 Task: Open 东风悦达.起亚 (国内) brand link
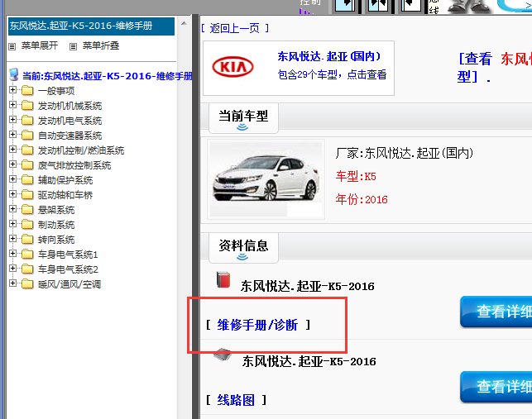pyautogui.click(x=329, y=56)
